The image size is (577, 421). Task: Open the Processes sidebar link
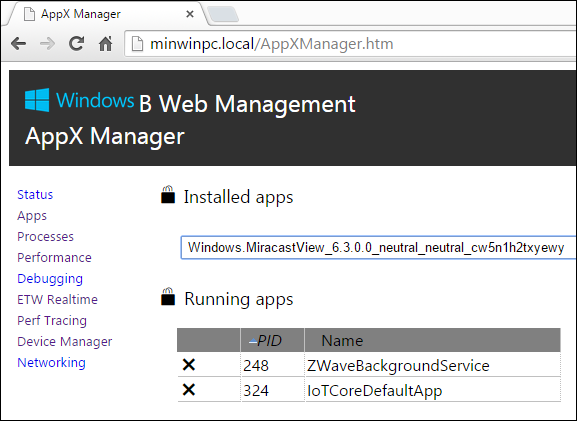pyautogui.click(x=45, y=237)
